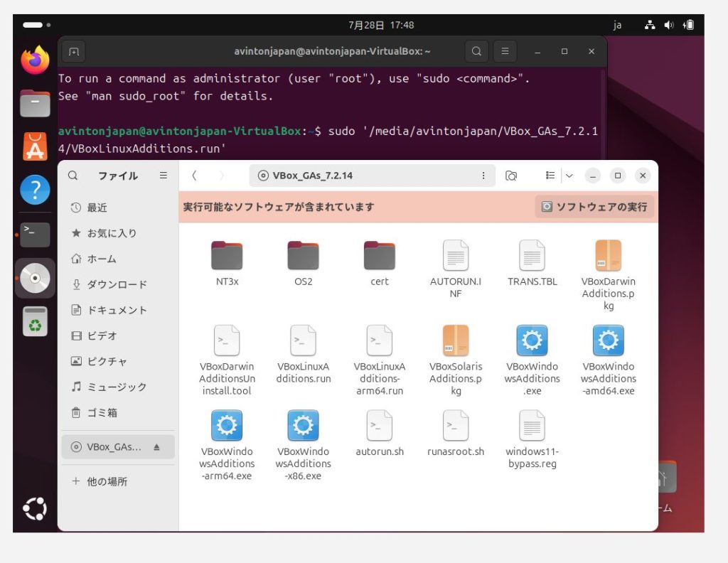Image resolution: width=728 pixels, height=563 pixels.
Task: Open the Files app in dock
Action: pos(35,103)
